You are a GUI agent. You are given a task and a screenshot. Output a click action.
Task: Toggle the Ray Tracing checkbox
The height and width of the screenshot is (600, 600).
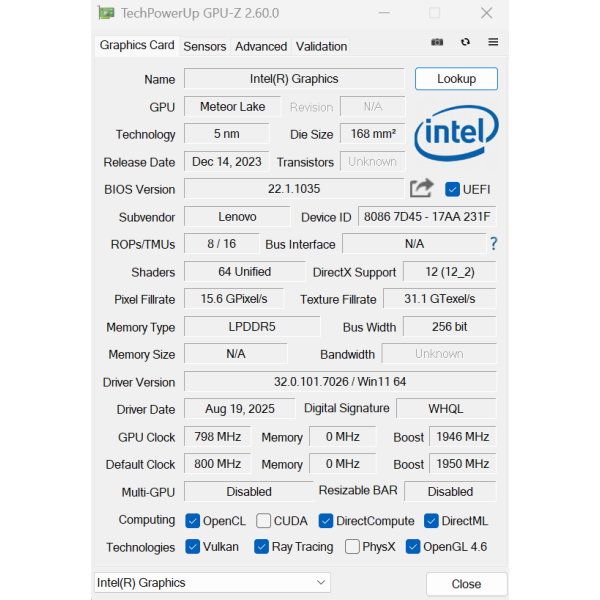coord(261,546)
